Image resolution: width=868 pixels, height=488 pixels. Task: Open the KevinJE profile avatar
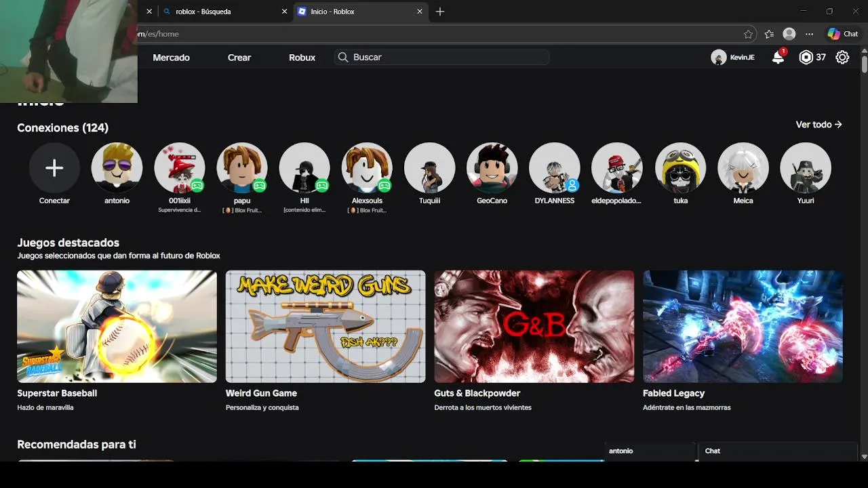pos(719,58)
